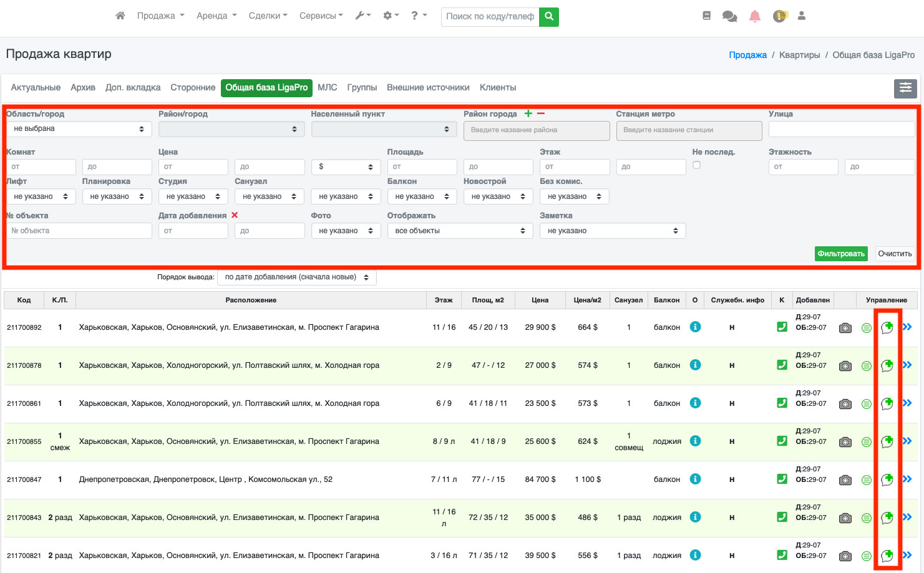Expand the 'Порядок вывода' sort dropdown
924x573 pixels.
296,277
